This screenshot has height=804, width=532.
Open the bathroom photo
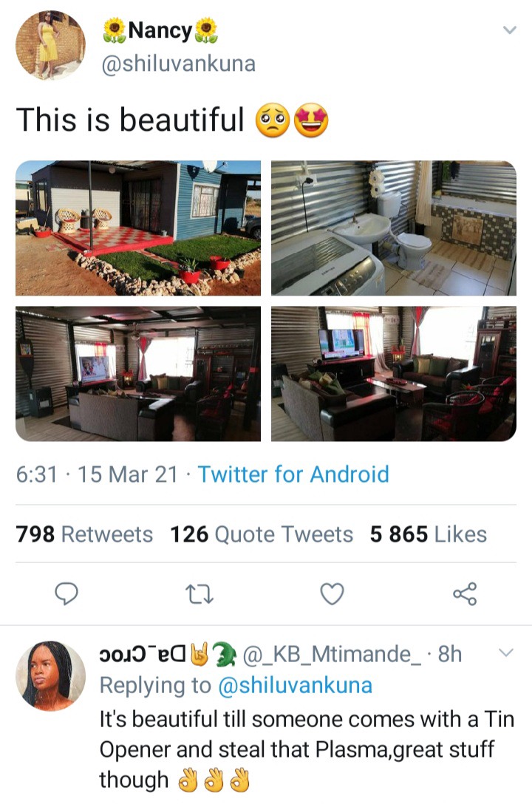[394, 228]
